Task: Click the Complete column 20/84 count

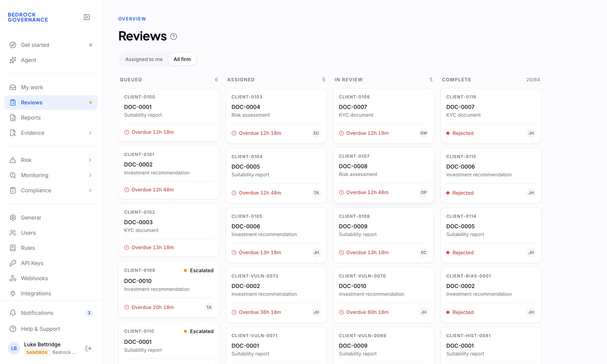Action: [533, 80]
